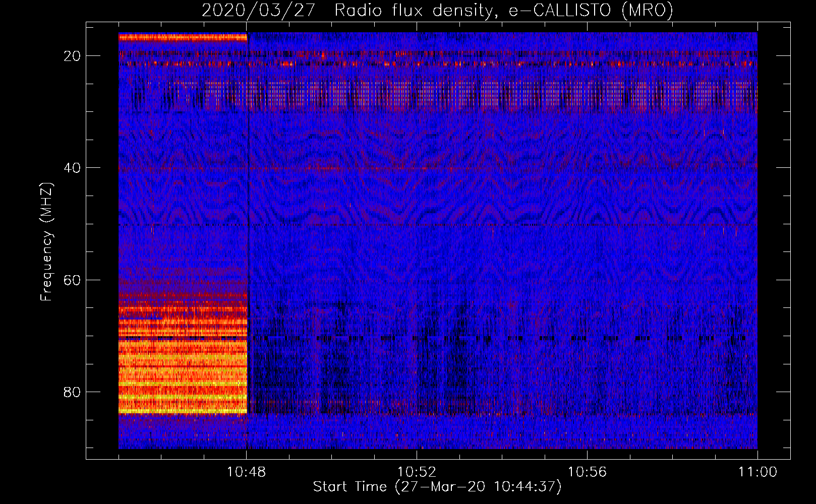Click the "Start Time (27-Mar-20 10:44:37)" label
Viewport: 816px width, 504px height.
[x=437, y=487]
